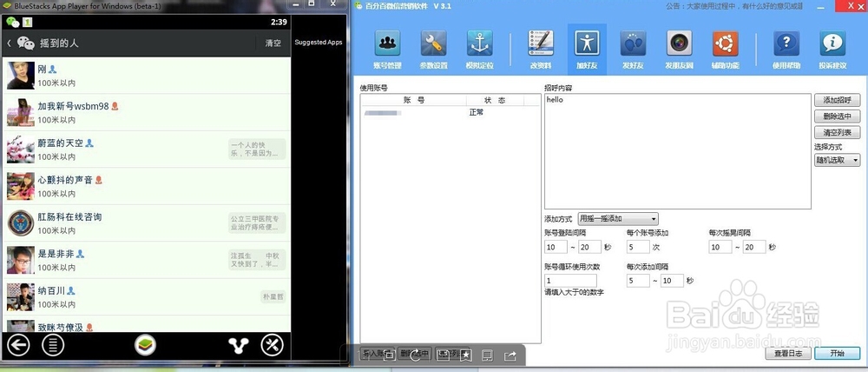Viewport: 868px width, 372px height.
Task: Tap the 公立三甲医院 signature bubble
Action: click(258, 223)
